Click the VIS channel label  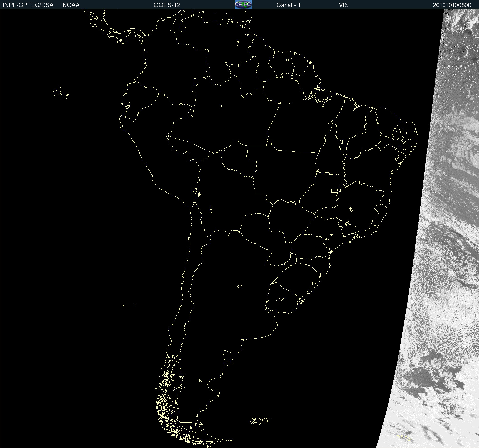tap(344, 5)
